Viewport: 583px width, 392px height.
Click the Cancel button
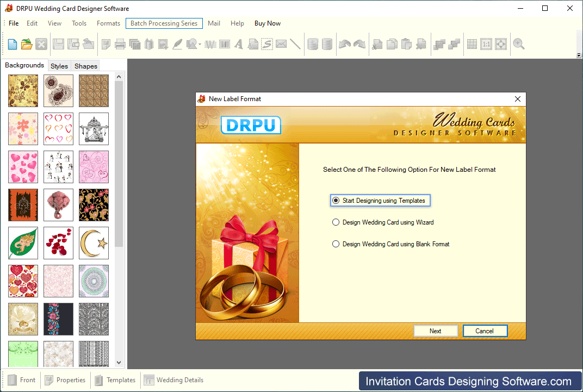[x=485, y=331]
